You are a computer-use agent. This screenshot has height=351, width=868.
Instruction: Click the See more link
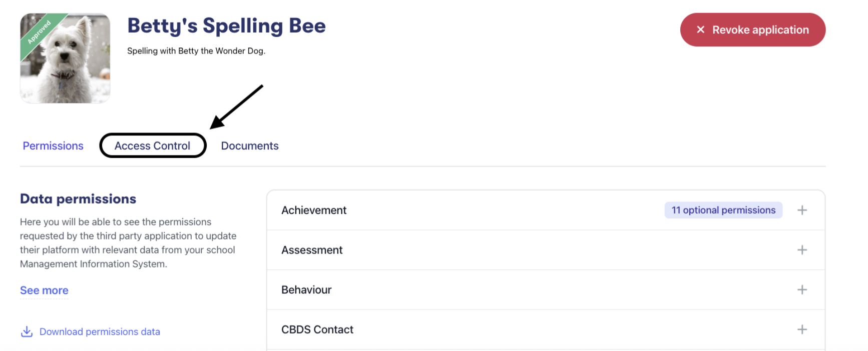(x=44, y=290)
